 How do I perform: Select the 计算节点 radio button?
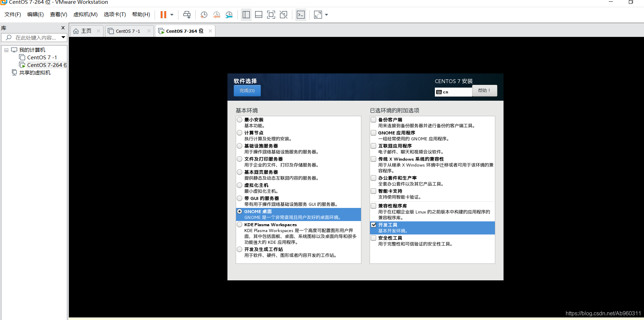click(x=240, y=133)
